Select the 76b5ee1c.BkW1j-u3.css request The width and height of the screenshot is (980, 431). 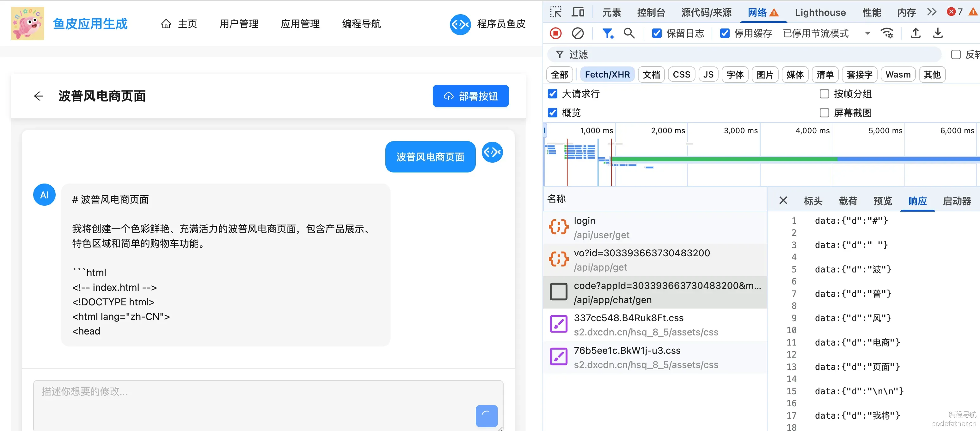[x=655, y=357]
